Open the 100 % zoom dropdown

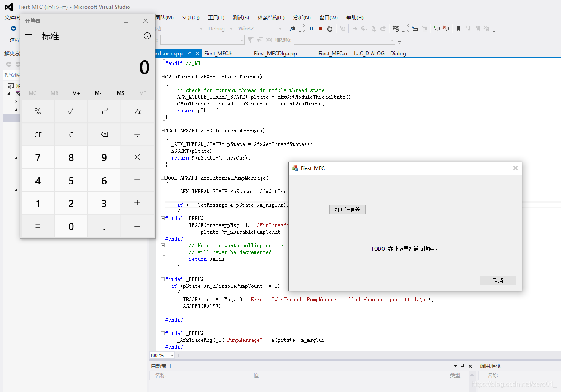(172, 355)
